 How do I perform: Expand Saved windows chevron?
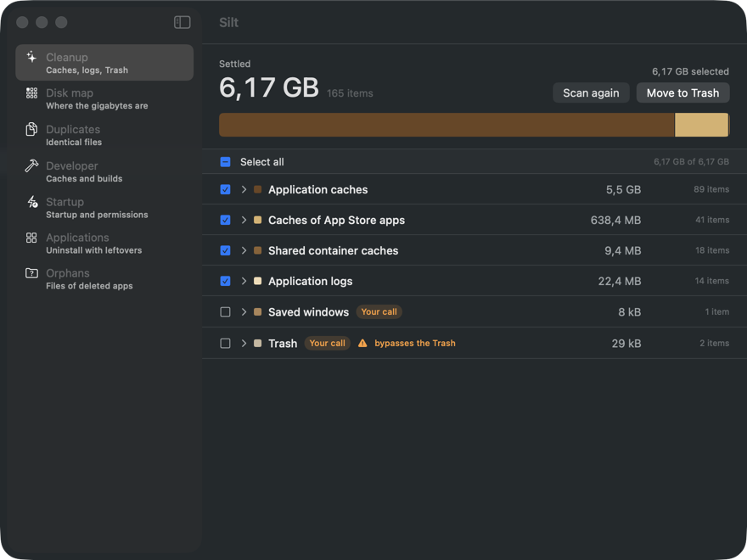click(x=244, y=312)
